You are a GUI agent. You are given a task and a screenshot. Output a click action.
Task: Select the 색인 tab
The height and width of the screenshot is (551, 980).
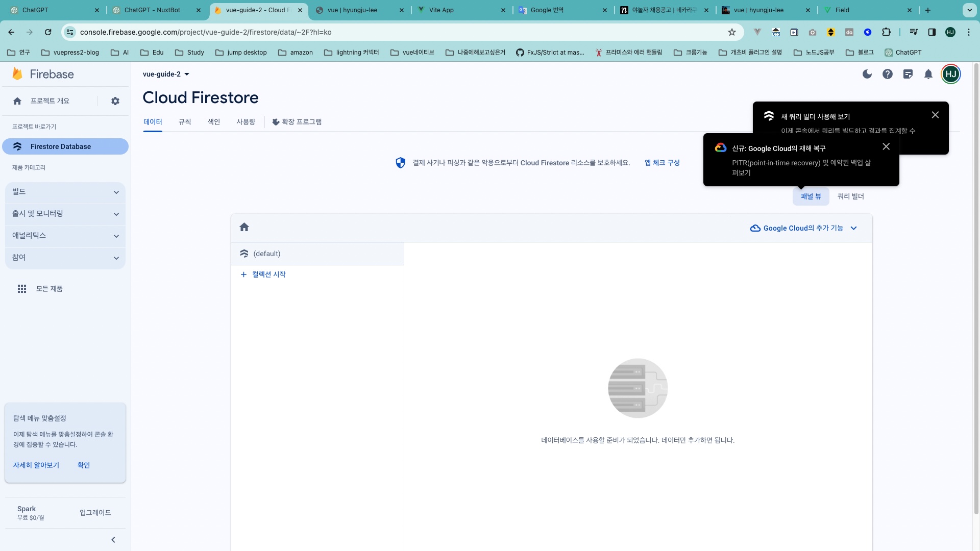213,122
